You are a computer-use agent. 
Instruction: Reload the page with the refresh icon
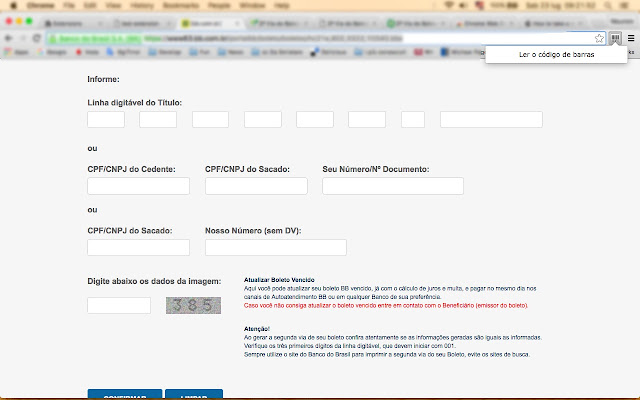click(37, 38)
